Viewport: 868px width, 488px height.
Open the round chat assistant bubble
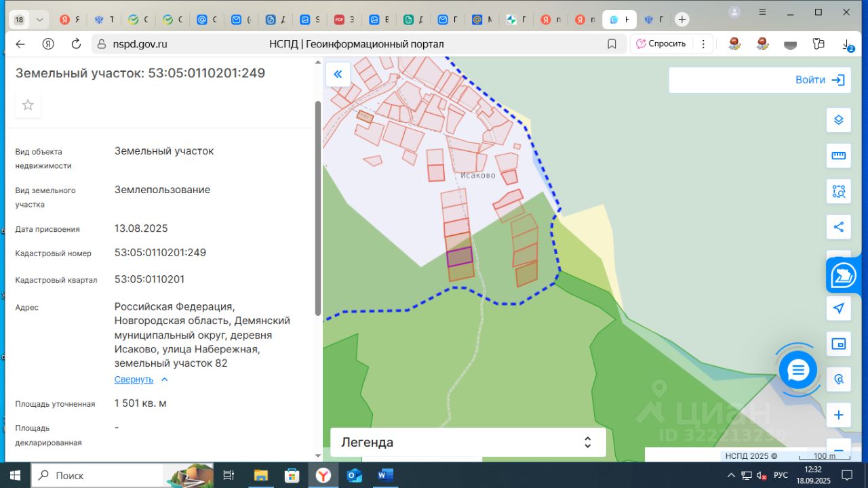point(798,370)
